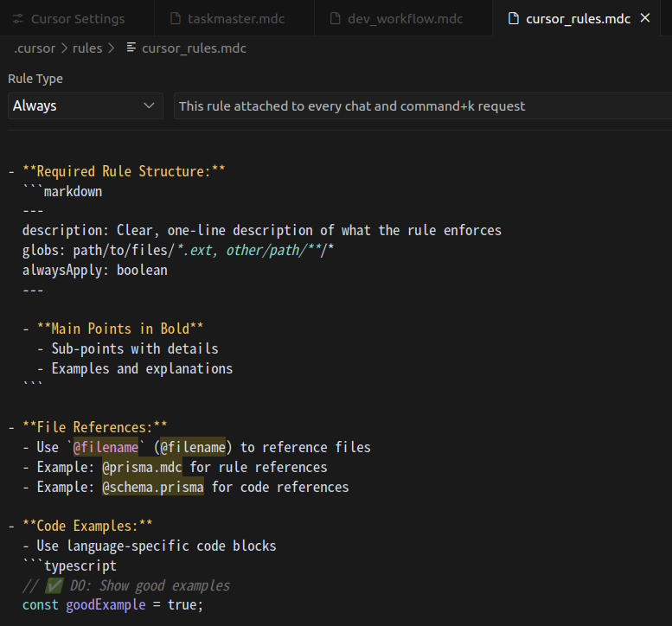Click the Required Rule Structure heading line

tap(117, 171)
